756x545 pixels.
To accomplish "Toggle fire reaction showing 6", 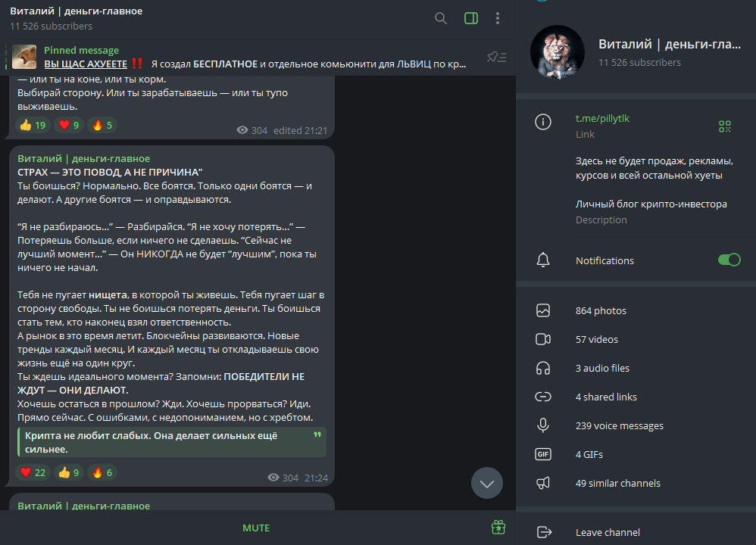I will pyautogui.click(x=102, y=473).
